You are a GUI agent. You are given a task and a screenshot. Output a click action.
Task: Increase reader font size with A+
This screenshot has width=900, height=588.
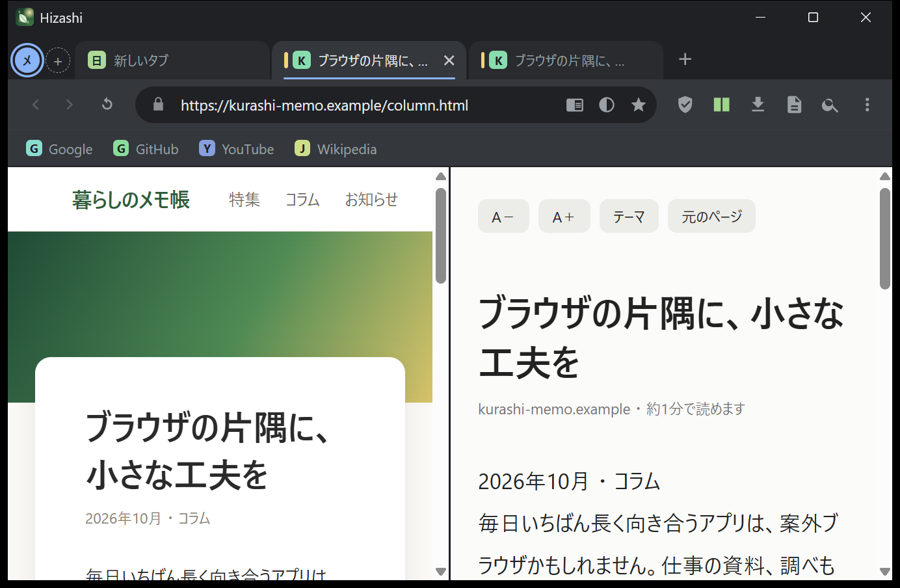click(x=564, y=216)
